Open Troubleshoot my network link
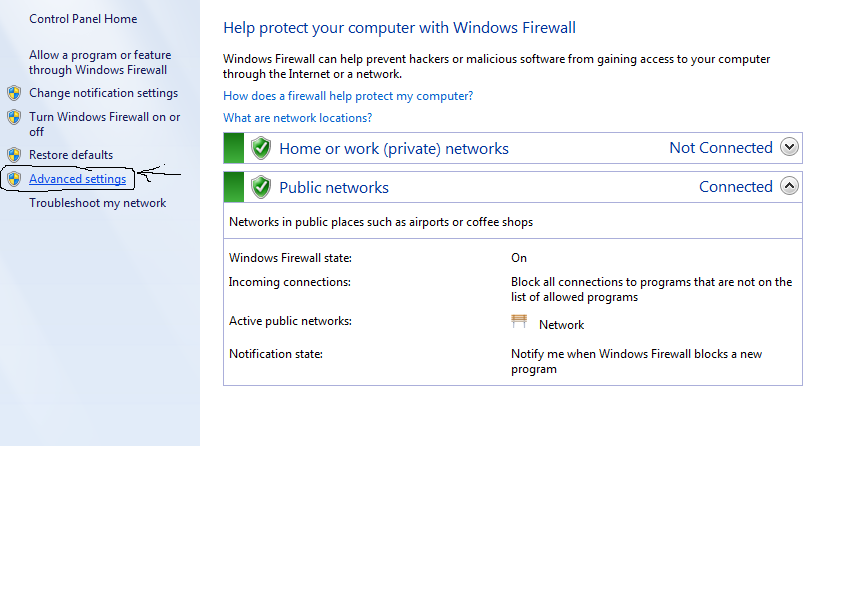 97,203
